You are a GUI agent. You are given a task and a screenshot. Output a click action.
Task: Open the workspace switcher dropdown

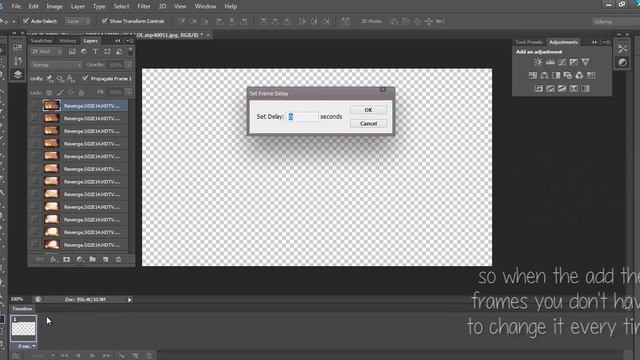(615, 21)
